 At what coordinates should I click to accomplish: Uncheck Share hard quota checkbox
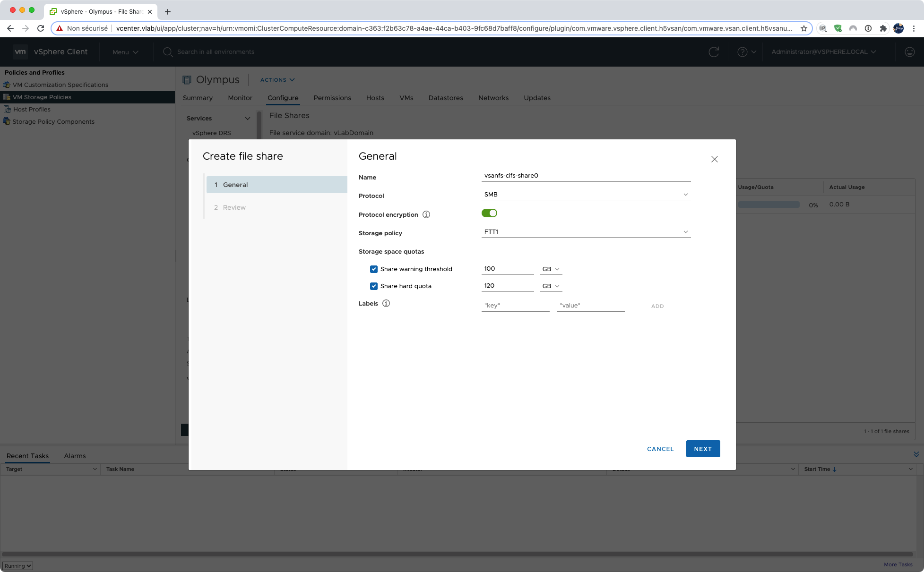[x=374, y=286]
